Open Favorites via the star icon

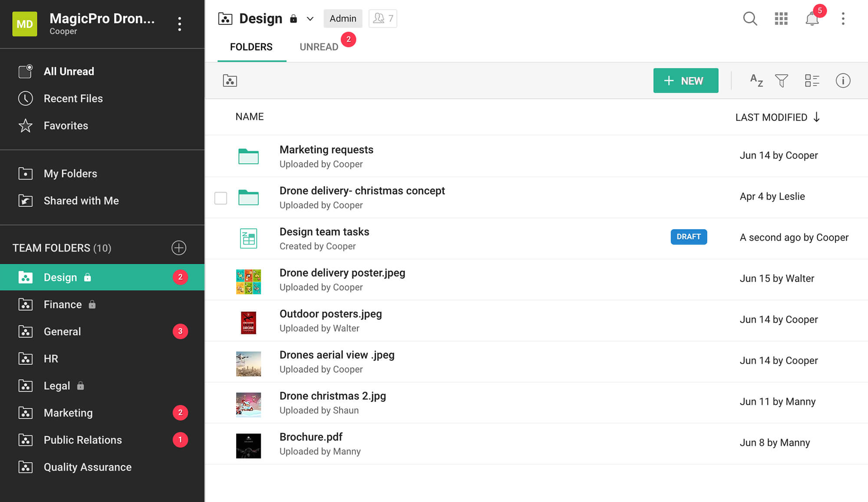(26, 126)
